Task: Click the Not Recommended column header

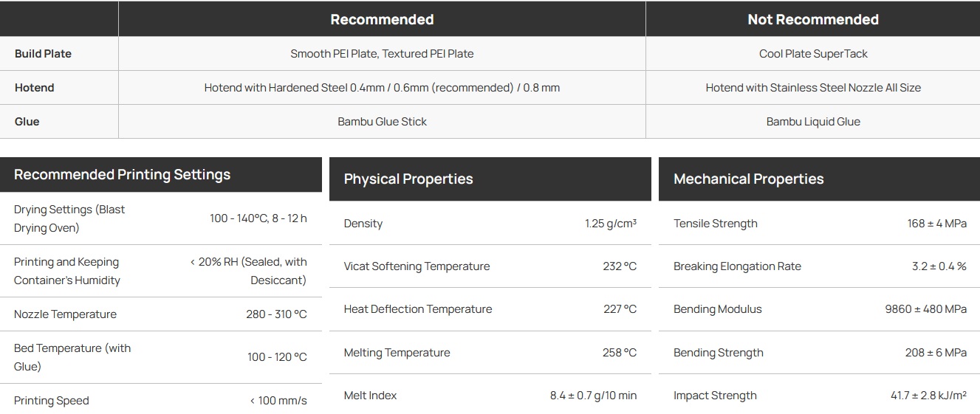Action: (x=812, y=20)
